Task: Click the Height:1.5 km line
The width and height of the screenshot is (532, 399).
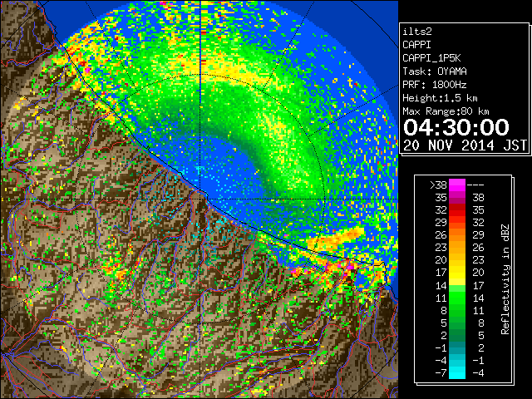Action: 440,98
